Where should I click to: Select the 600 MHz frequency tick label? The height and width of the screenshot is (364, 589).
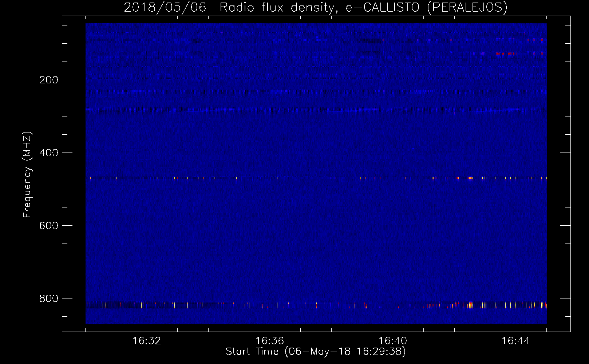(x=49, y=226)
